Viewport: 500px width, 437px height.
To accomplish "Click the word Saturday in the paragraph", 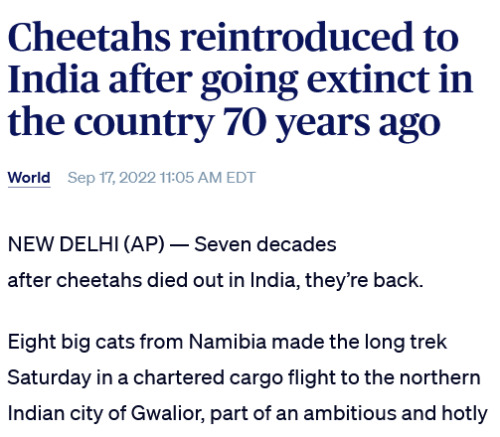I will click(49, 378).
